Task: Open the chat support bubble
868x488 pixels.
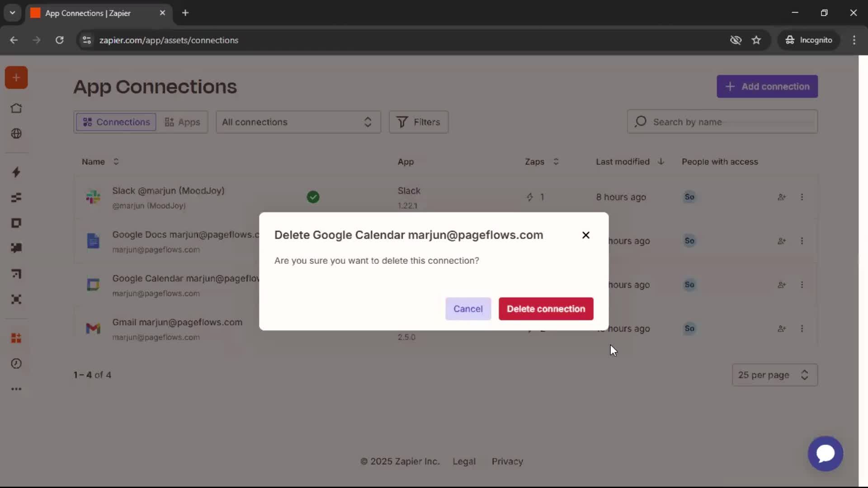Action: click(x=826, y=453)
